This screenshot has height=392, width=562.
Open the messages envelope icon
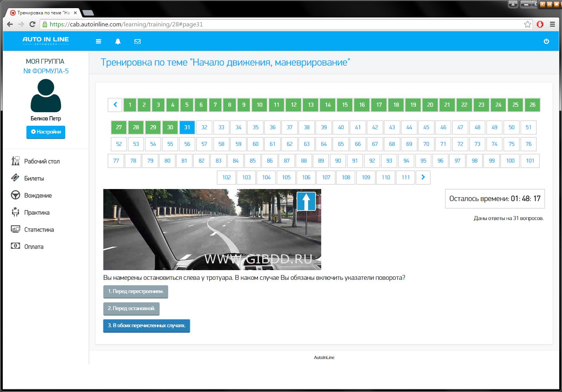click(x=137, y=42)
